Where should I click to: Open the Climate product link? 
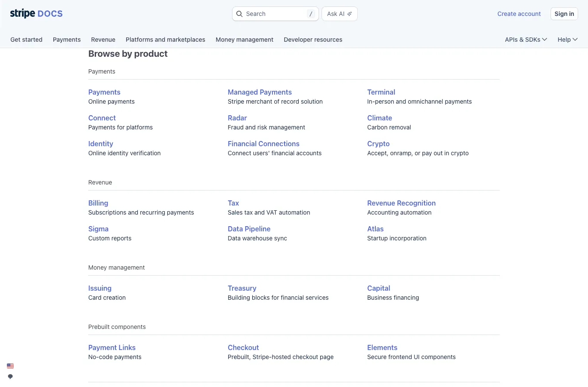(x=380, y=118)
